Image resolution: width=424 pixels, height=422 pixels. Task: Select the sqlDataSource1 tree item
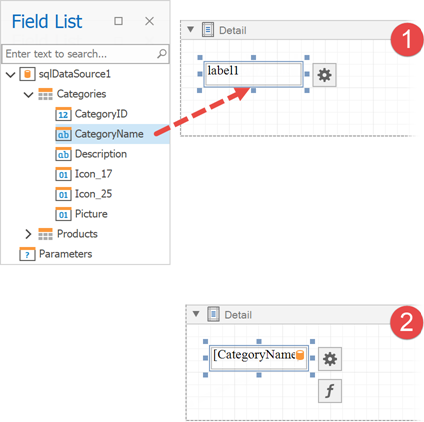tap(75, 74)
